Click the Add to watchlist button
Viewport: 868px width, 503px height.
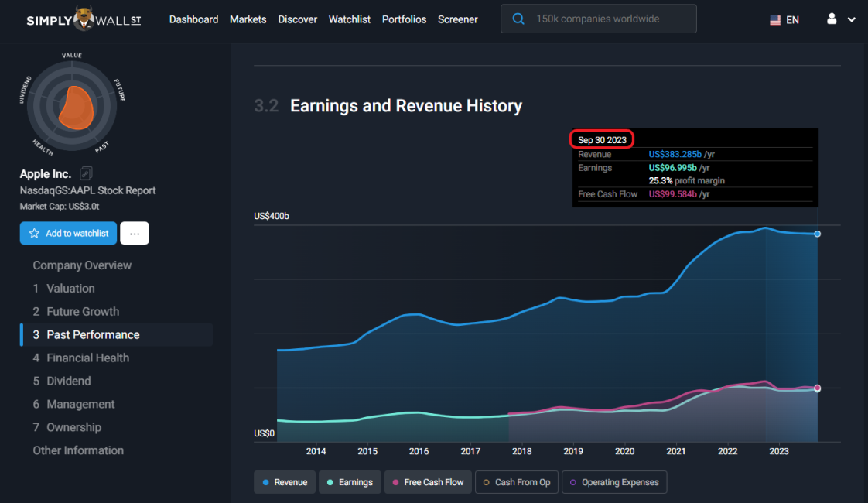[68, 233]
